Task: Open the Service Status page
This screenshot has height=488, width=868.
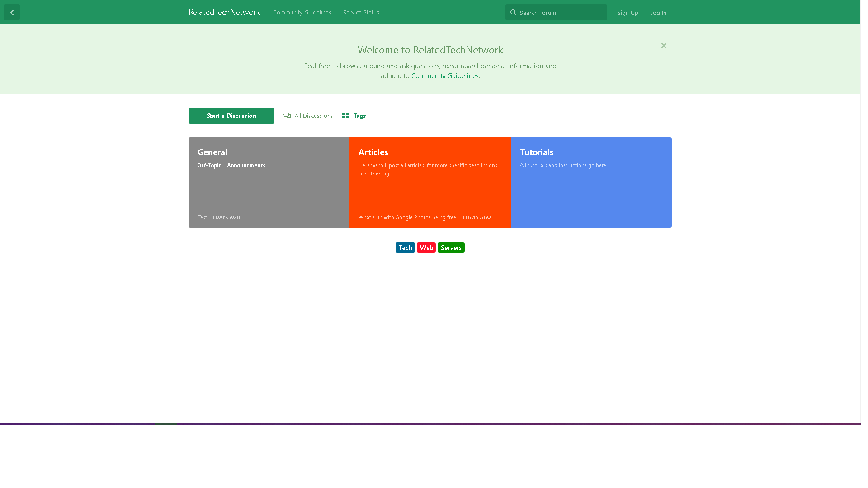Action: coord(361,13)
